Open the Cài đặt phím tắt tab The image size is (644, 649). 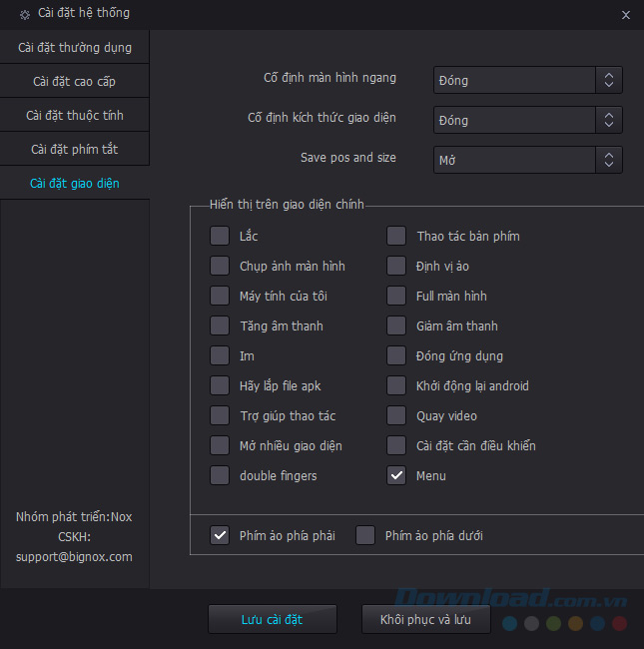(x=75, y=149)
